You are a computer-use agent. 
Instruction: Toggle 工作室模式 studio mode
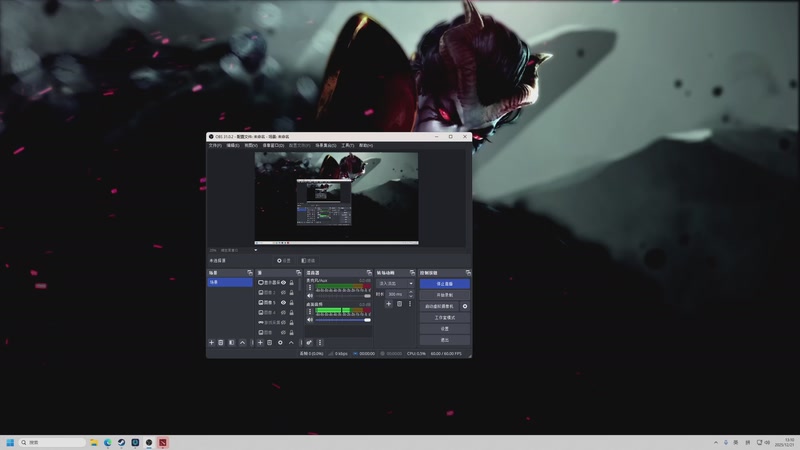(445, 317)
